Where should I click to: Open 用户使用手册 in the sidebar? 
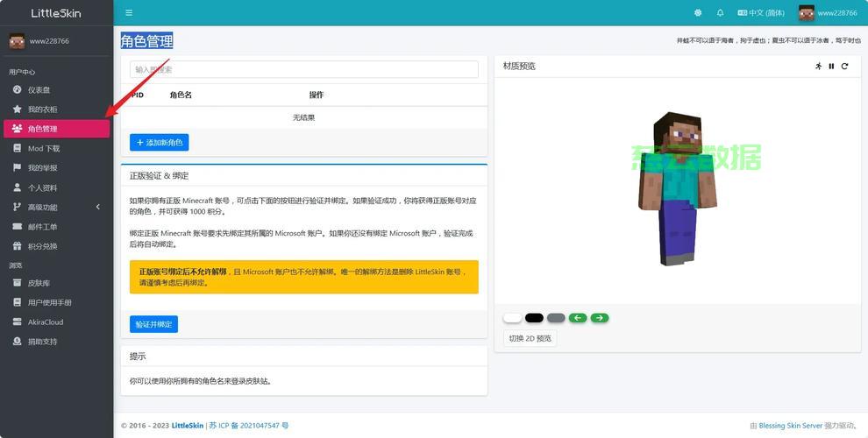click(56, 302)
